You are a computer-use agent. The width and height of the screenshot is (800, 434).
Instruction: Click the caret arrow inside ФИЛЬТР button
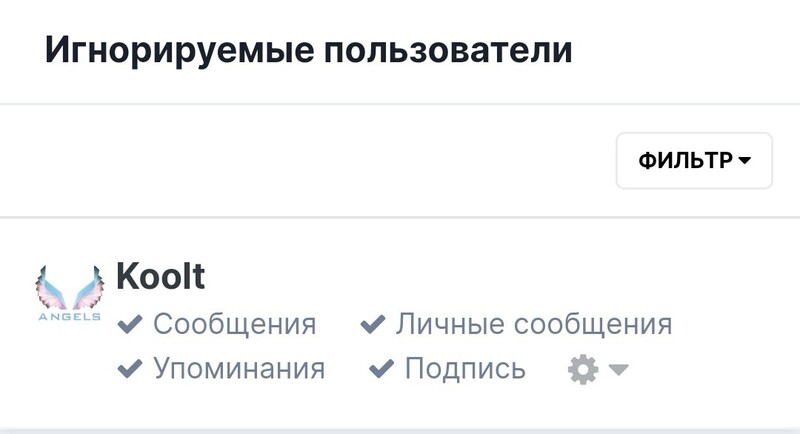[x=744, y=161]
